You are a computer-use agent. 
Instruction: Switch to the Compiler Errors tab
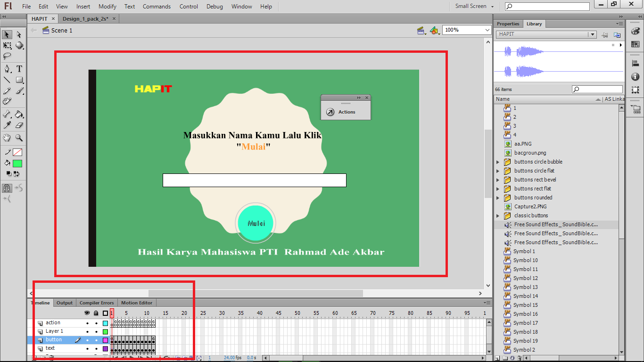pyautogui.click(x=97, y=303)
